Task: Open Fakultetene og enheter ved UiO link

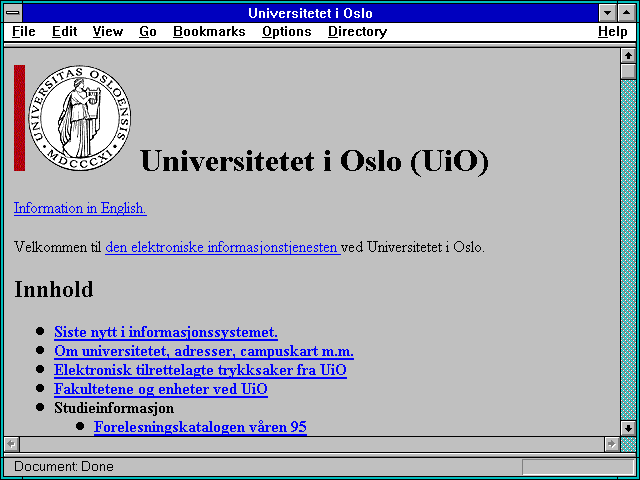Action: click(161, 389)
